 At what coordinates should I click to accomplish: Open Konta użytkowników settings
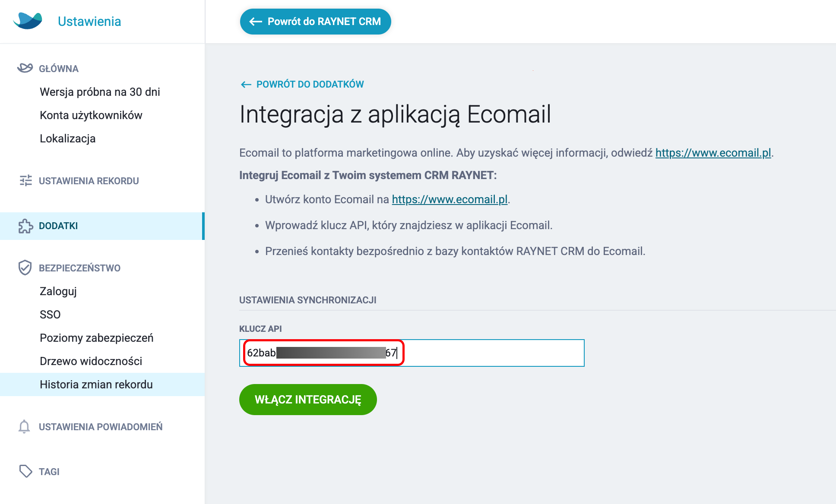click(x=91, y=115)
